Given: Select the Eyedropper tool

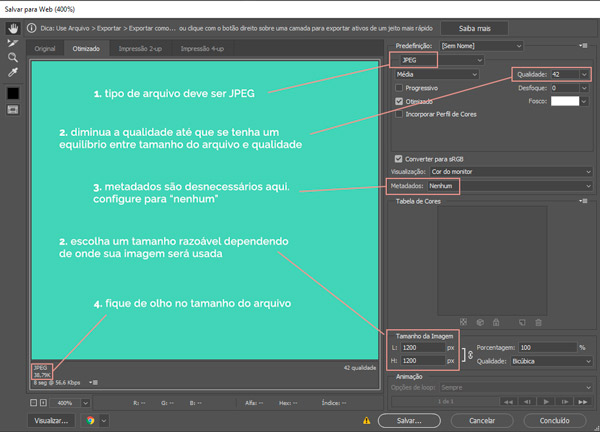Looking at the screenshot, I should coord(13,72).
